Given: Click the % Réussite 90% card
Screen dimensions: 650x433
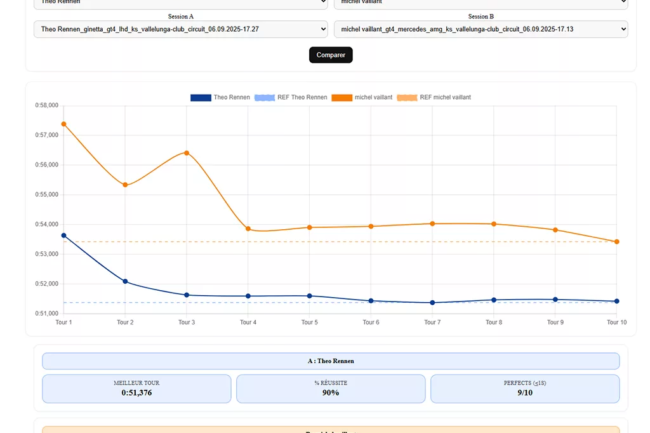Looking at the screenshot, I should pos(331,389).
